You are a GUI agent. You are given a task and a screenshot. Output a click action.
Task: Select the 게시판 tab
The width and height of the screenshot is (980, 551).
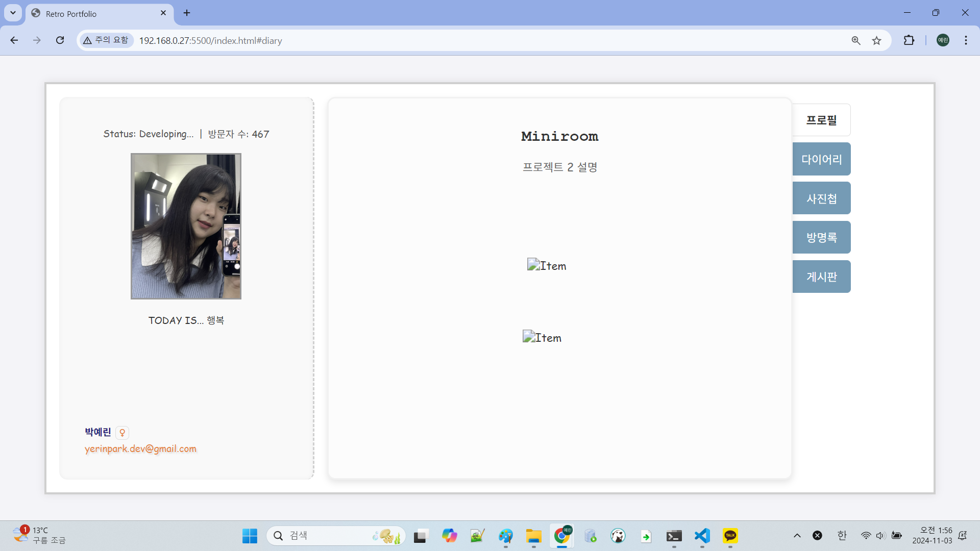[x=821, y=277]
